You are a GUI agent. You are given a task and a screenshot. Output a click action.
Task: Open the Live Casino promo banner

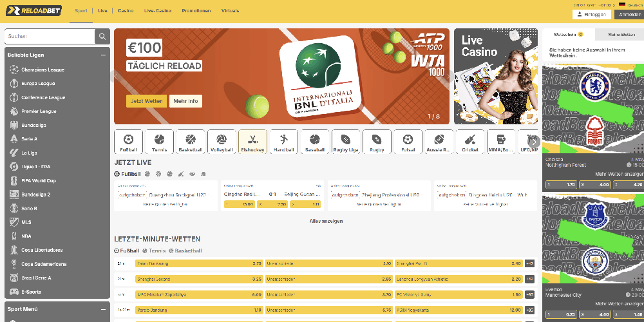coord(496,77)
